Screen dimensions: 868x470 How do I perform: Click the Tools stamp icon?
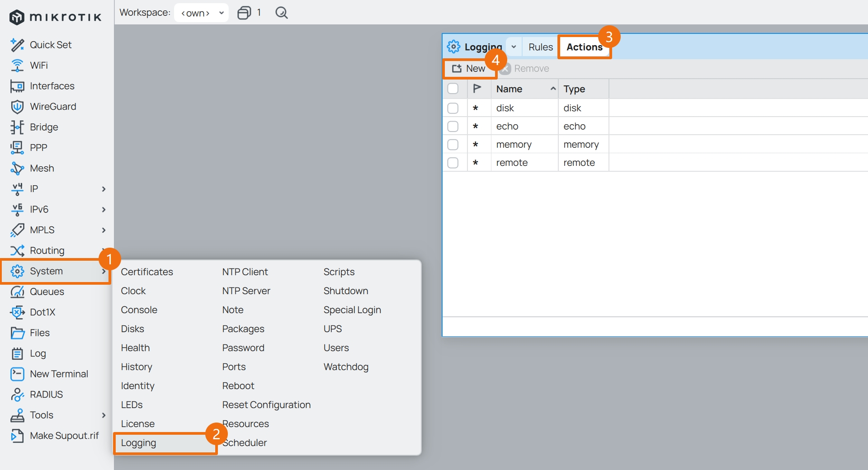pyautogui.click(x=17, y=415)
